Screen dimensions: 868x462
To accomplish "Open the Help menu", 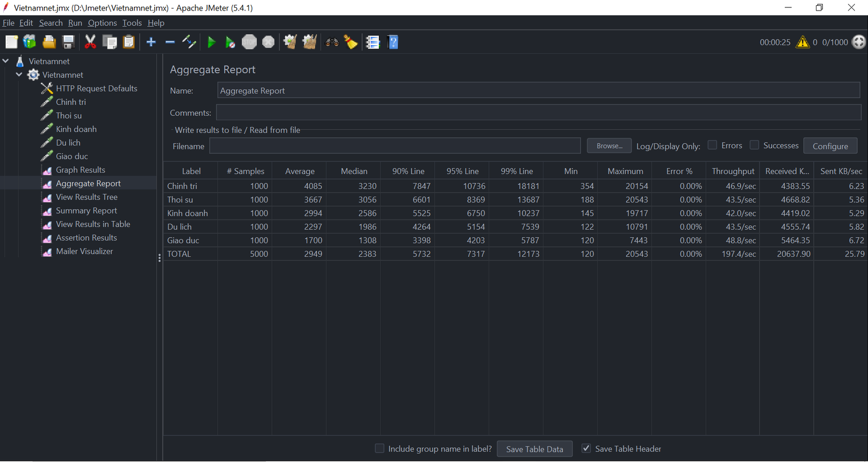I will [156, 23].
